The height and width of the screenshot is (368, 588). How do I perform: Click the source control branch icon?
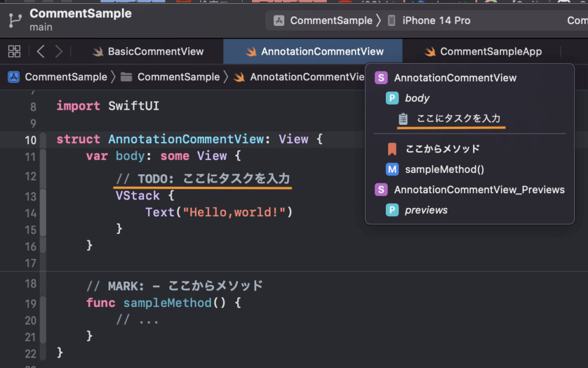(x=15, y=20)
